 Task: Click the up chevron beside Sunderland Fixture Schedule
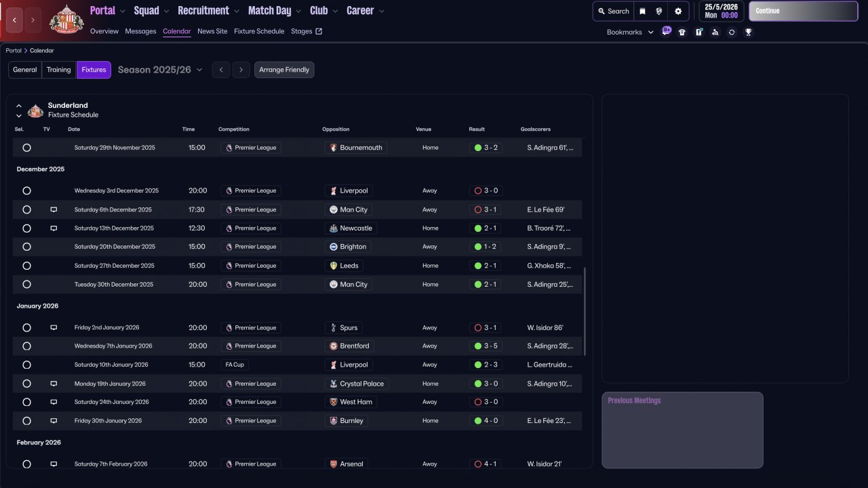pos(19,106)
